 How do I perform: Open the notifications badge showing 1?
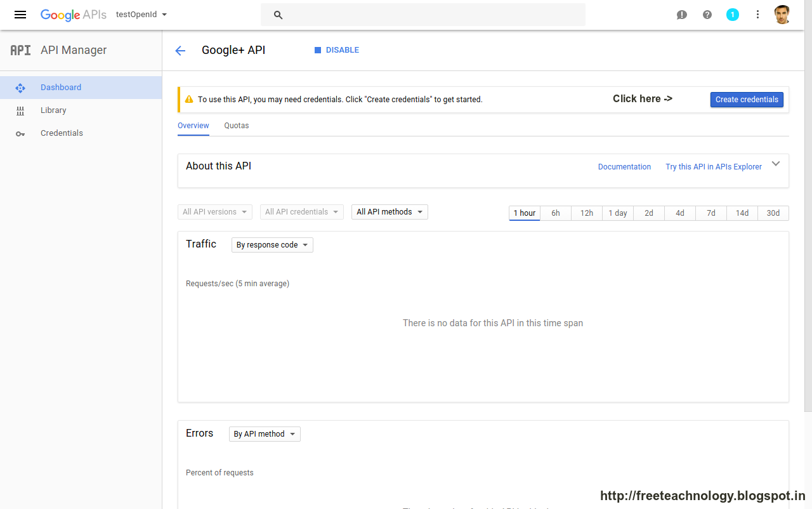(x=733, y=15)
